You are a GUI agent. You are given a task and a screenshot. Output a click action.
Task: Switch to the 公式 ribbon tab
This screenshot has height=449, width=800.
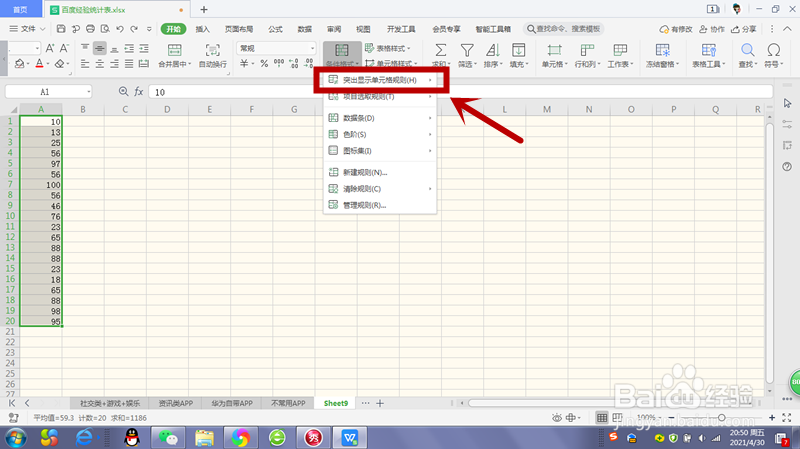coord(276,29)
